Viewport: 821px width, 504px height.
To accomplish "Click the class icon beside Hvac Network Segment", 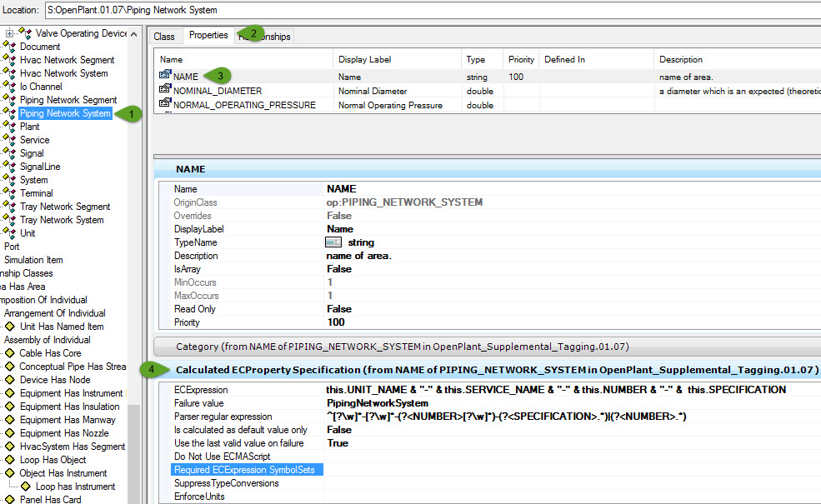I will point(9,60).
